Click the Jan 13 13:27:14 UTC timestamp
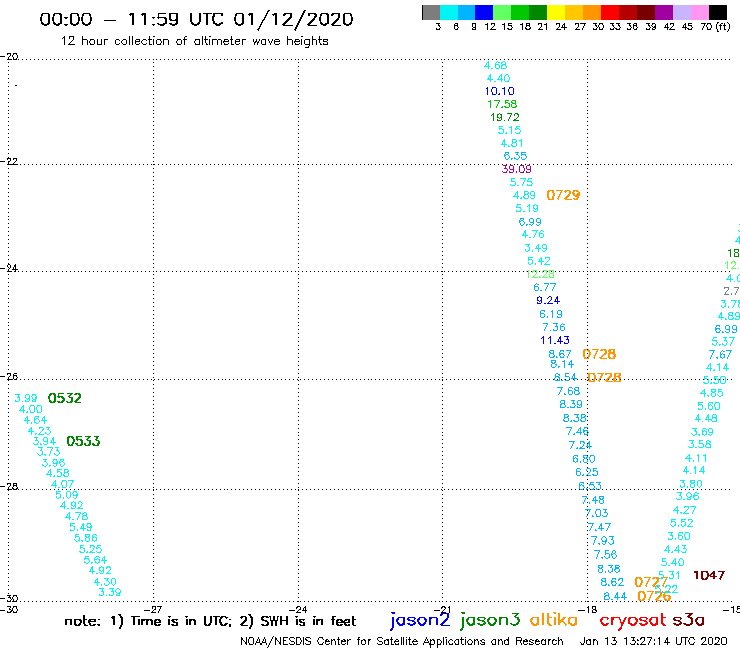The image size is (740, 650). click(653, 641)
